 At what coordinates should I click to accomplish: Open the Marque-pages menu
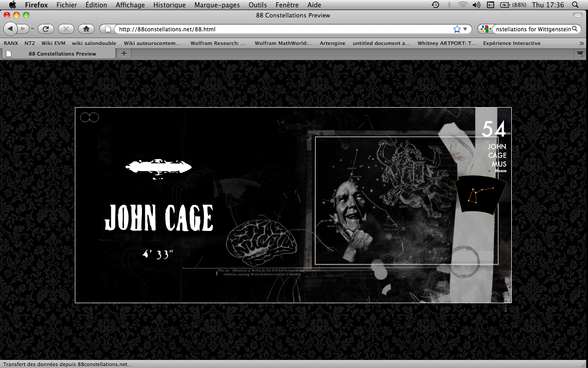[217, 5]
